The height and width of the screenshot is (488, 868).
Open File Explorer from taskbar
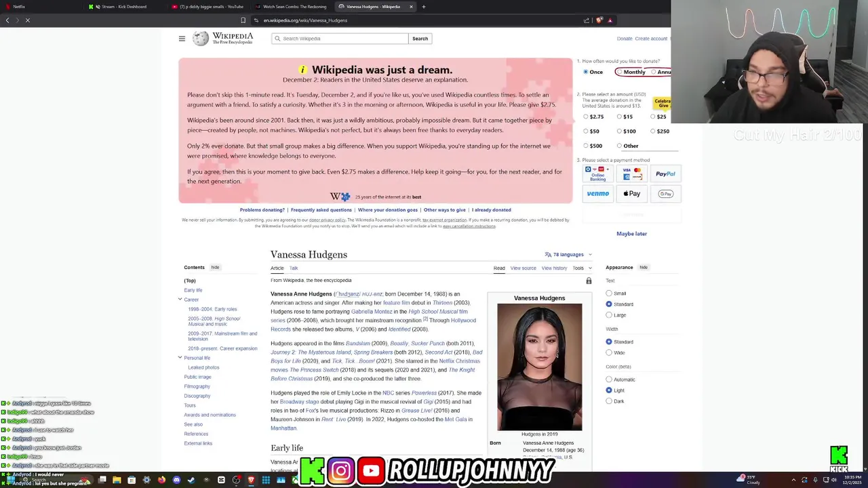tap(117, 480)
